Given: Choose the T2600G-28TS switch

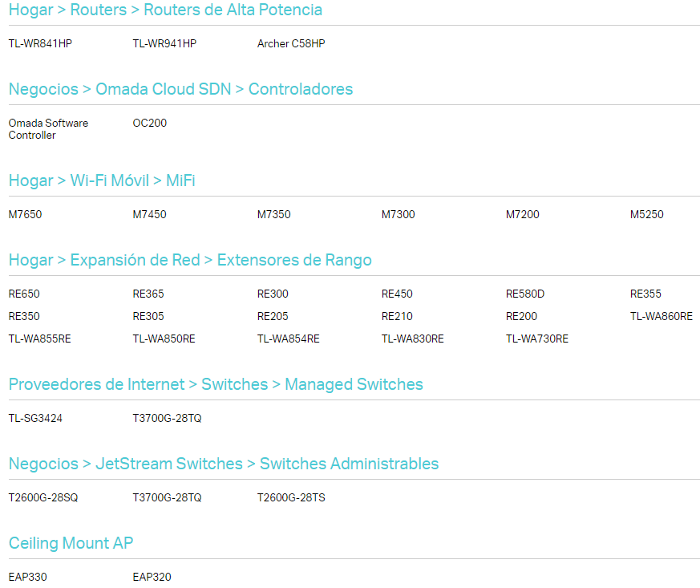Looking at the screenshot, I should click(291, 498).
